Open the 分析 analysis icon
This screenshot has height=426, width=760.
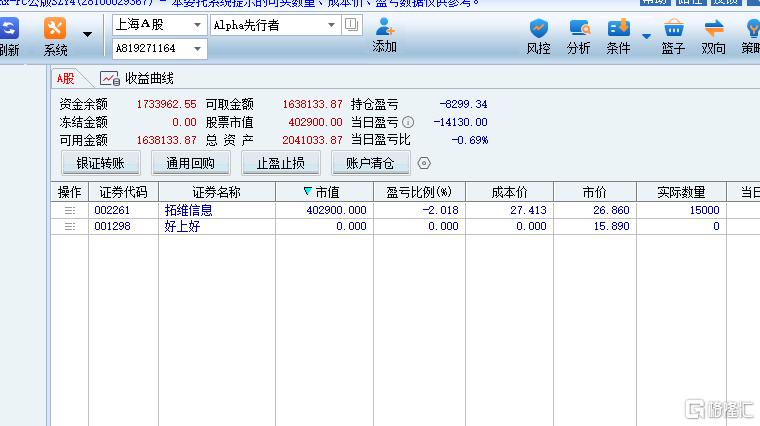click(x=579, y=28)
